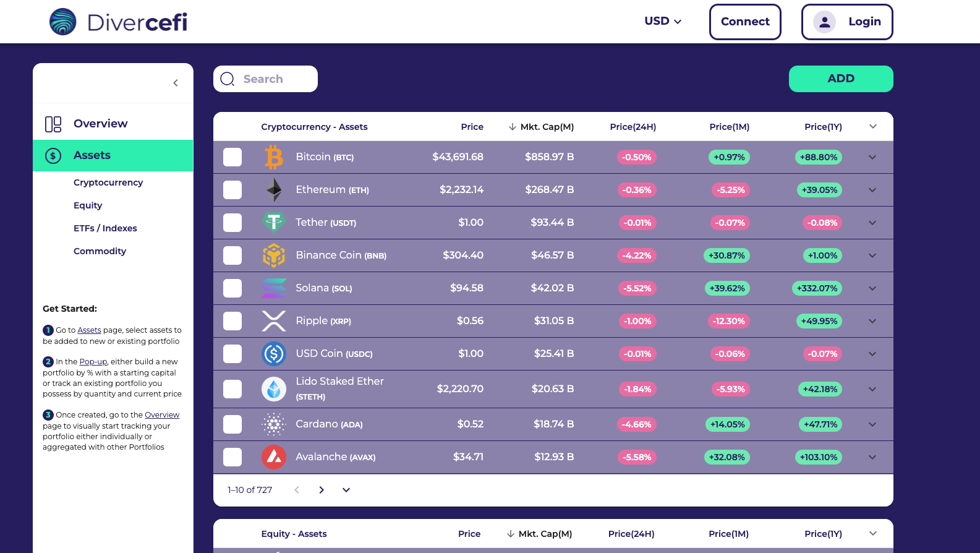This screenshot has height=553, width=980.
Task: Click the Search input field
Action: click(265, 79)
